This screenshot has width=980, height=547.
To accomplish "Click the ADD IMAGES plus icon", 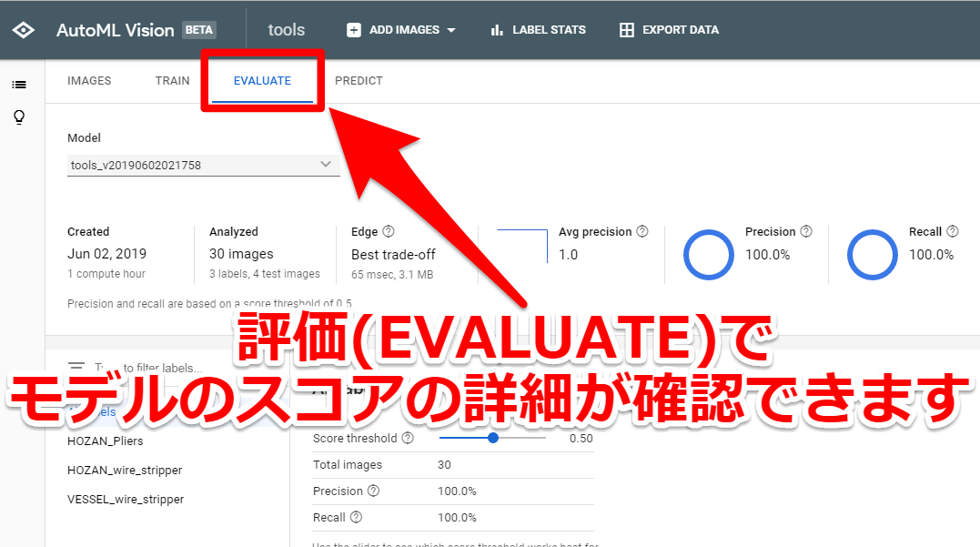I will coord(353,29).
